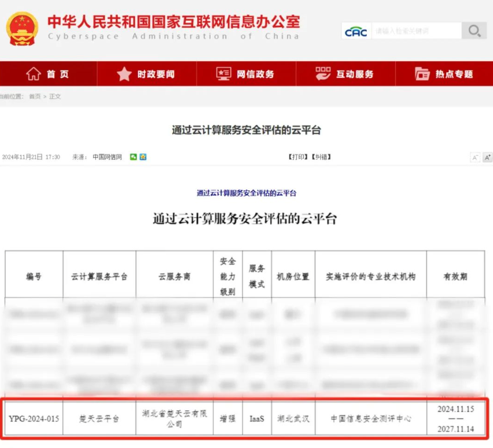This screenshot has height=448, width=493.
Task: Open the 网信政务 menu item
Action: coord(255,74)
